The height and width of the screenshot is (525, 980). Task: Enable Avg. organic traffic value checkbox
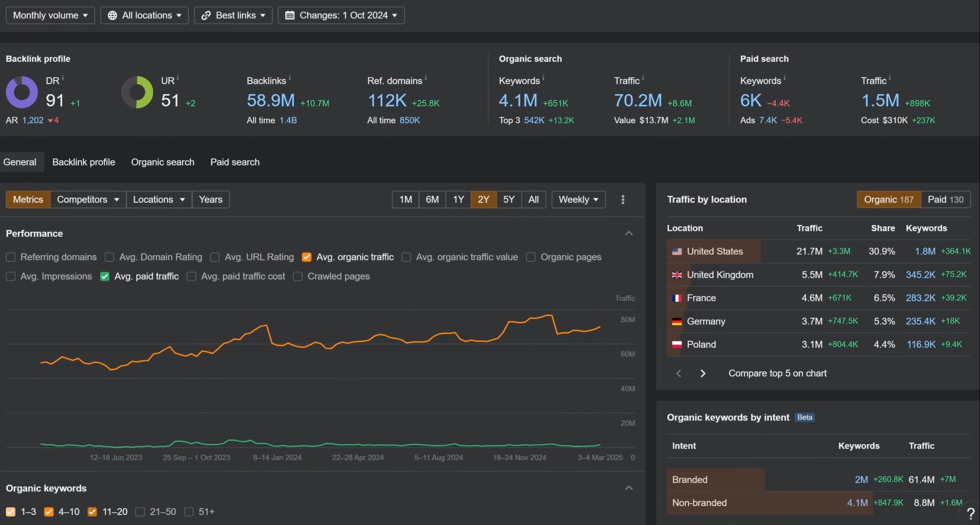(406, 257)
